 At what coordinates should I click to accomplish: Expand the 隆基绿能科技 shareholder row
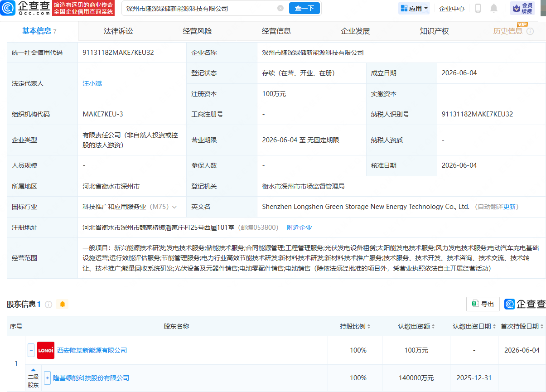point(47,378)
